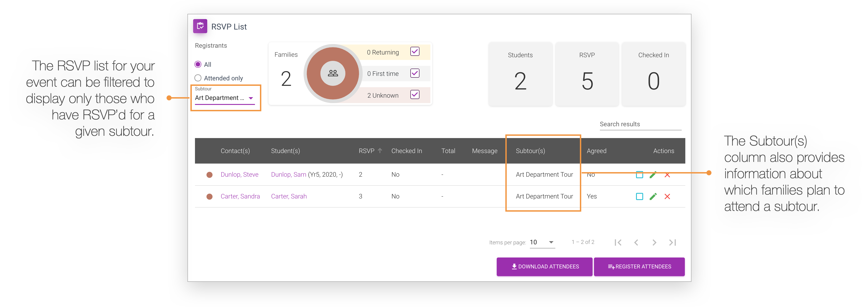The image size is (868, 307).
Task: Click the Search results input field
Action: pos(640,124)
